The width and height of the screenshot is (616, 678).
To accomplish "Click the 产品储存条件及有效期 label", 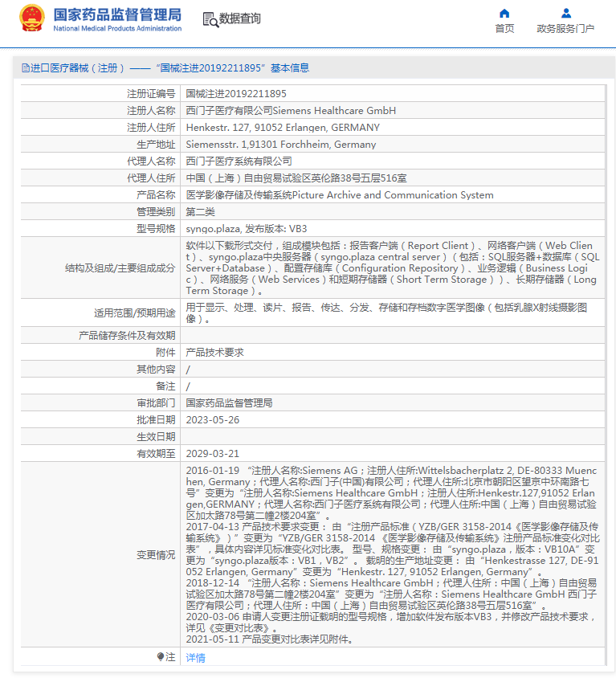I will [127, 336].
